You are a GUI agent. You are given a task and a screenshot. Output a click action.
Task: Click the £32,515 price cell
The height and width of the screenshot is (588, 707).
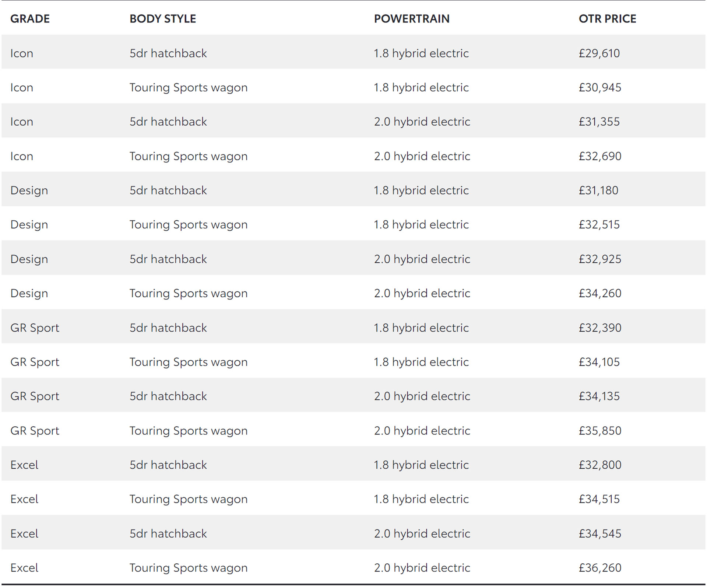(599, 225)
